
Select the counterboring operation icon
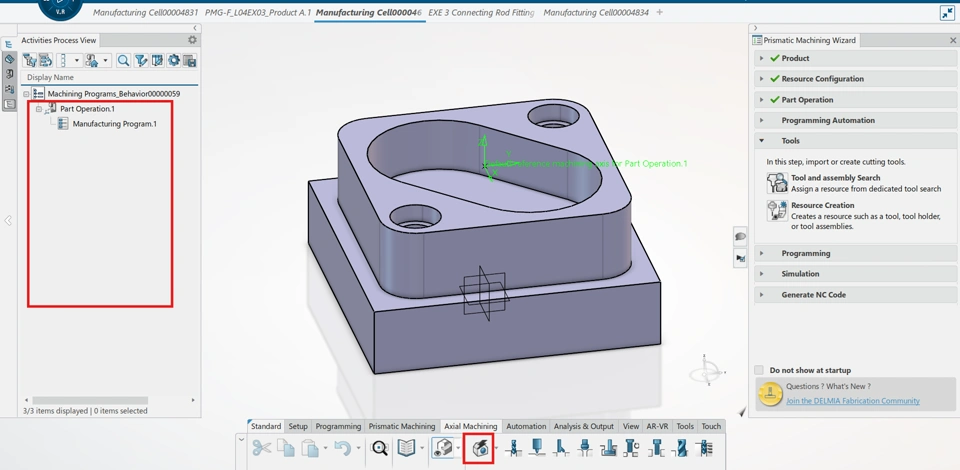coord(657,449)
